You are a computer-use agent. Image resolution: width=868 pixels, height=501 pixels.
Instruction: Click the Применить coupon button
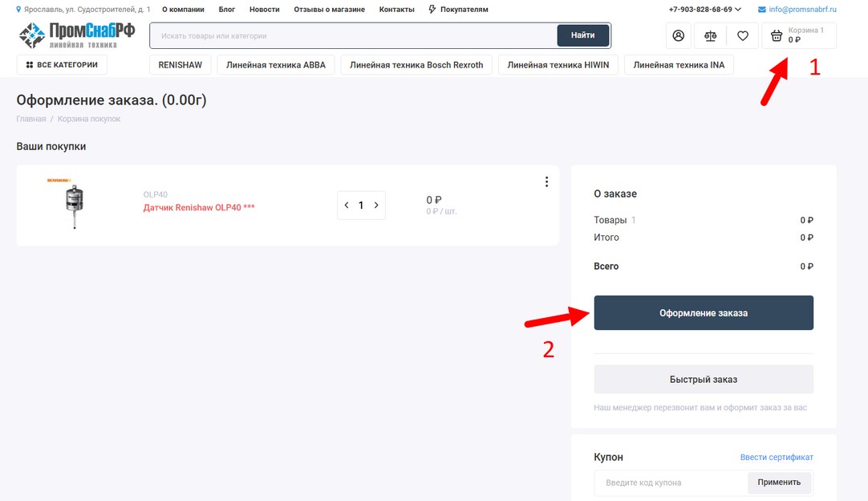click(779, 483)
